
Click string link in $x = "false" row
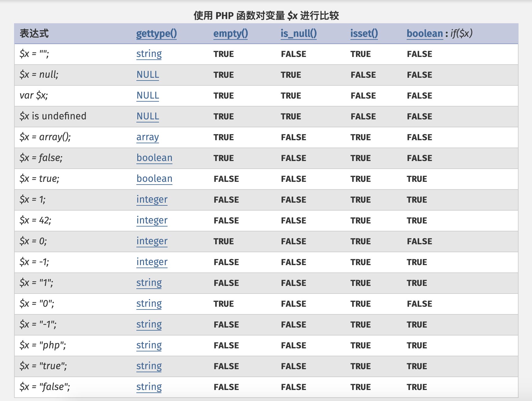click(x=149, y=387)
